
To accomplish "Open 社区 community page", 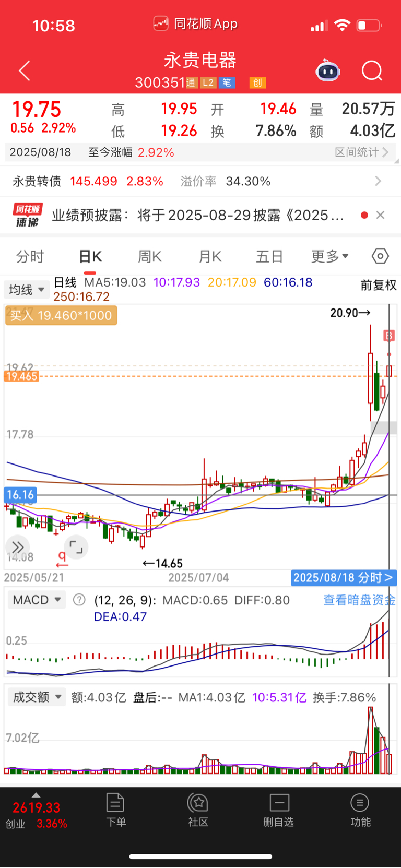I will [x=198, y=810].
